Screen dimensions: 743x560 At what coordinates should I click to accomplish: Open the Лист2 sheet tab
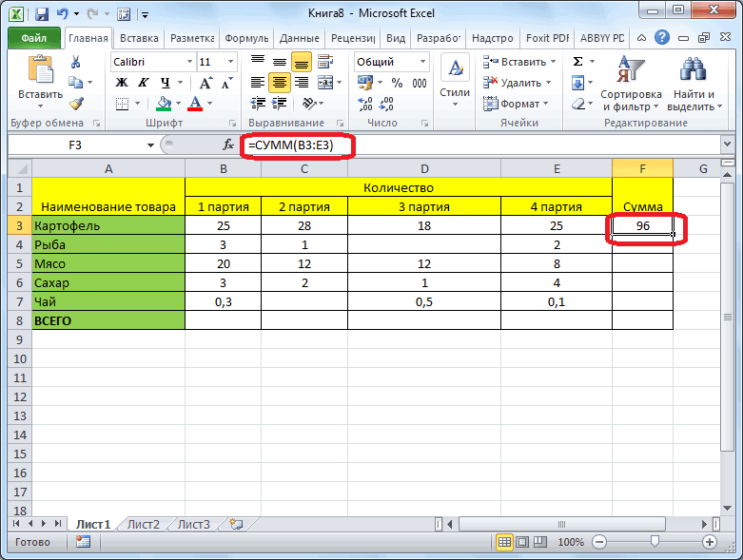click(143, 525)
